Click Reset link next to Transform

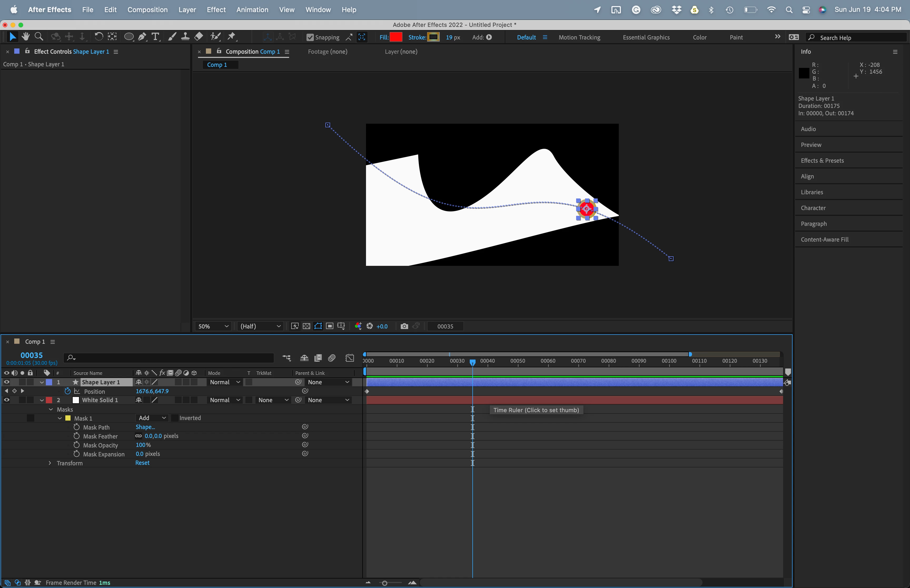tap(142, 463)
